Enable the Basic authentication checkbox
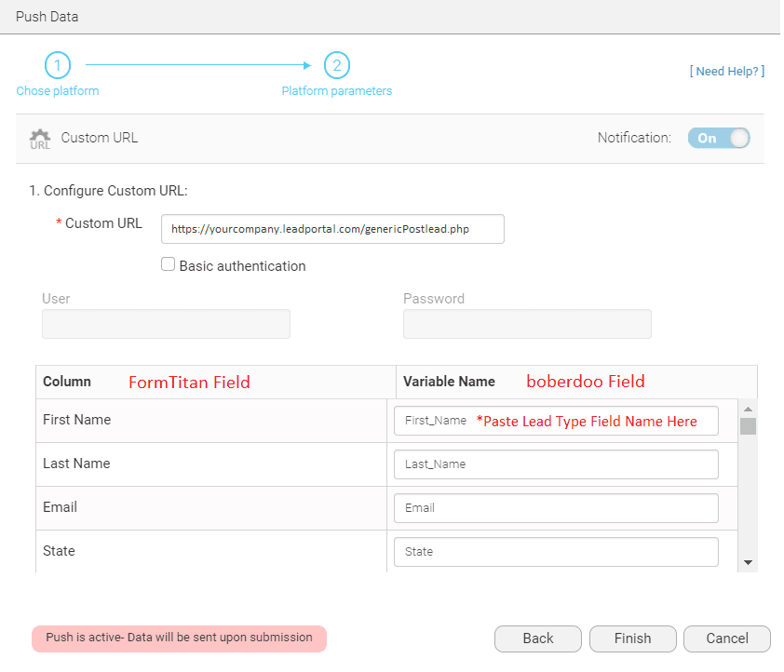The height and width of the screenshot is (672, 784). point(168,264)
